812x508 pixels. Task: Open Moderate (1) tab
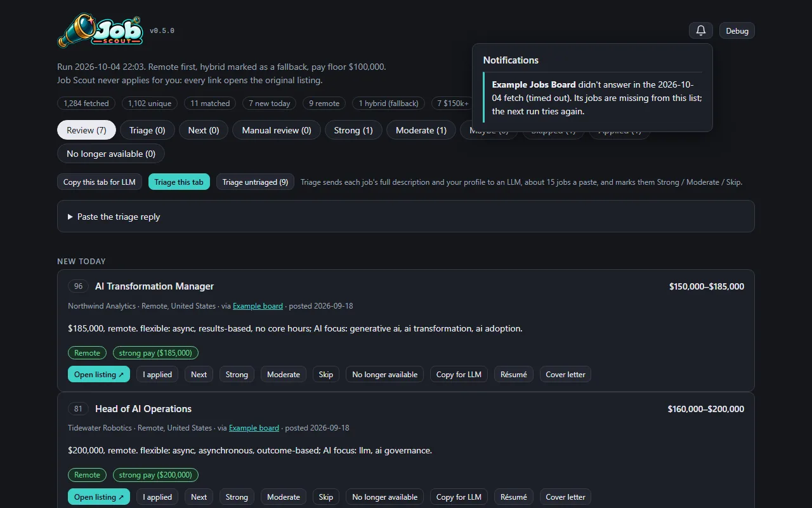point(421,130)
